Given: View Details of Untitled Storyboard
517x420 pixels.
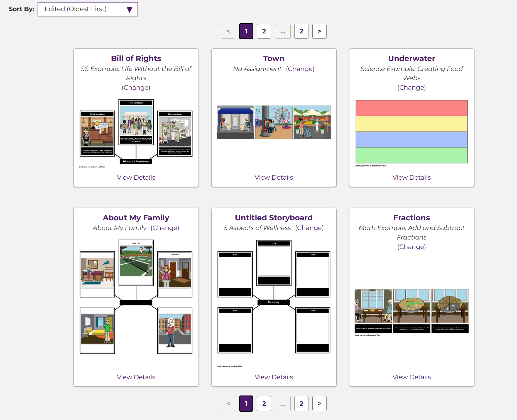Looking at the screenshot, I should 274,377.
